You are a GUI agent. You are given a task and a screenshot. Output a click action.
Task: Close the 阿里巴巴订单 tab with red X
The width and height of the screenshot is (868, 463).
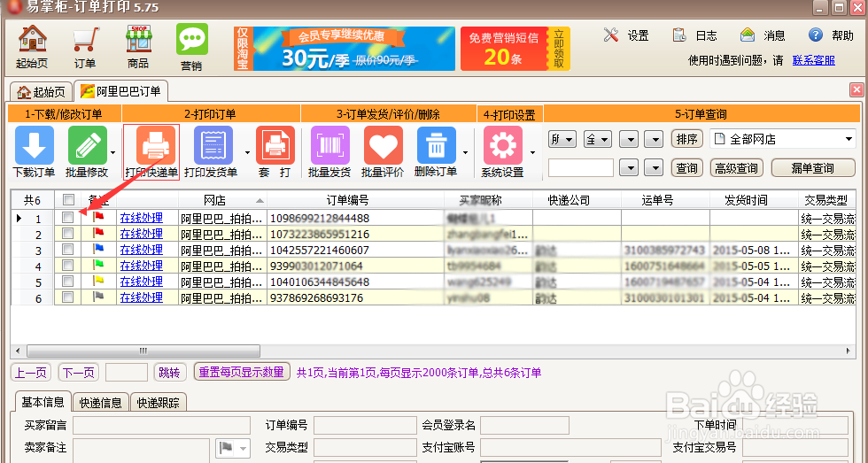click(856, 90)
